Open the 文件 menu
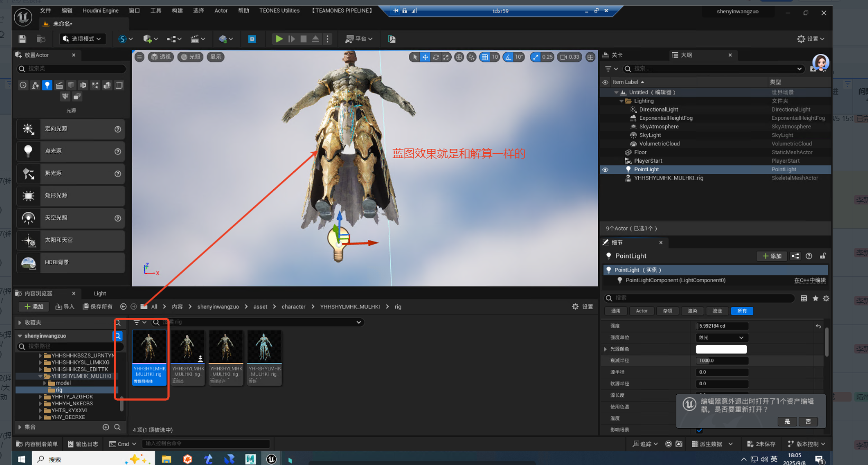This screenshot has height=465, width=868. point(45,11)
